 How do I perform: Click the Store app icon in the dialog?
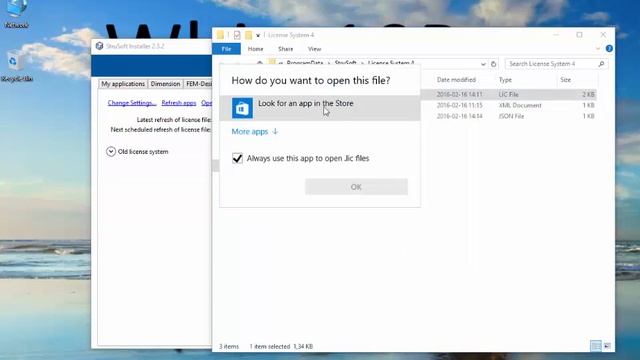(242, 108)
